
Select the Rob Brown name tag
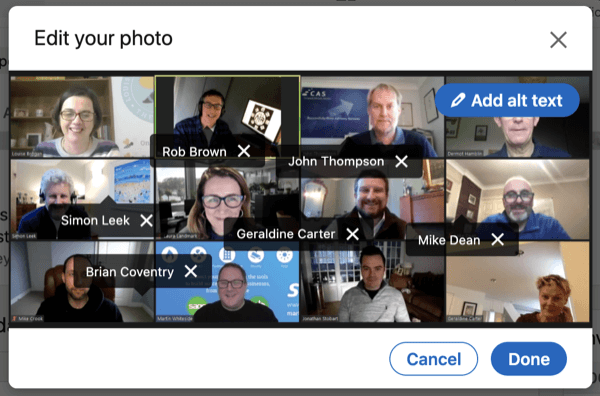194,152
